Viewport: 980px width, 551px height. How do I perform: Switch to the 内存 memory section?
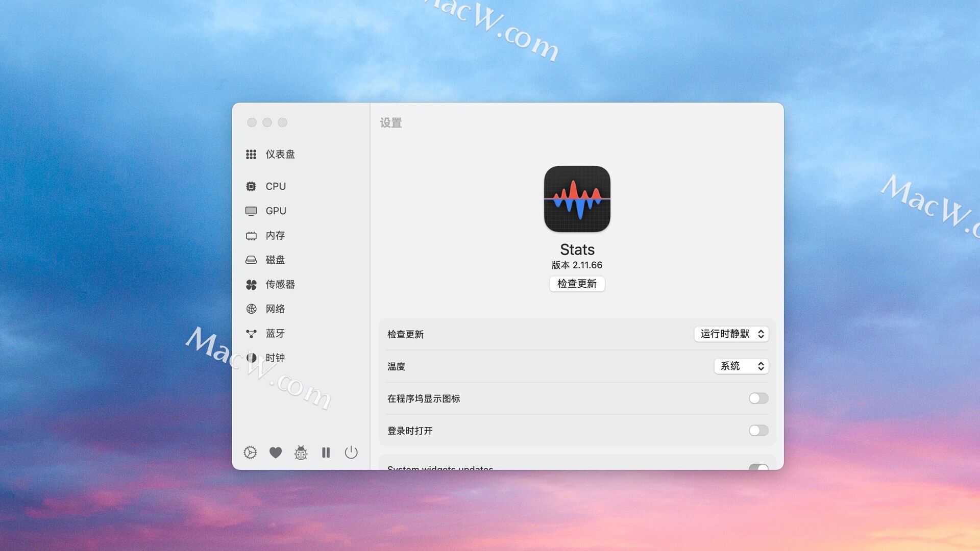click(275, 235)
